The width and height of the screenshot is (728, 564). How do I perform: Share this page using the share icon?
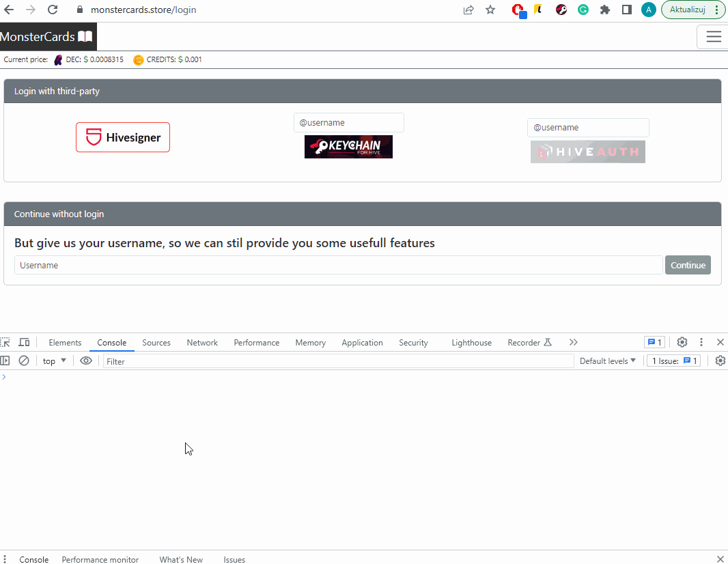tap(468, 10)
